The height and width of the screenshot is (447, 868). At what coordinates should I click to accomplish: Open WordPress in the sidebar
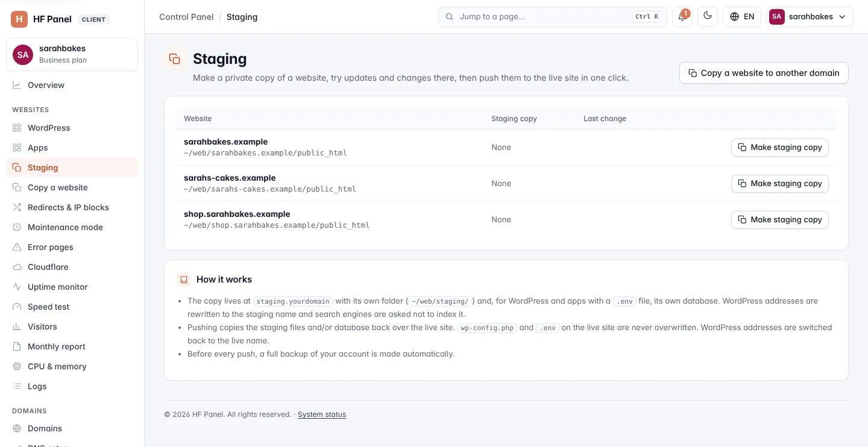click(x=72, y=128)
